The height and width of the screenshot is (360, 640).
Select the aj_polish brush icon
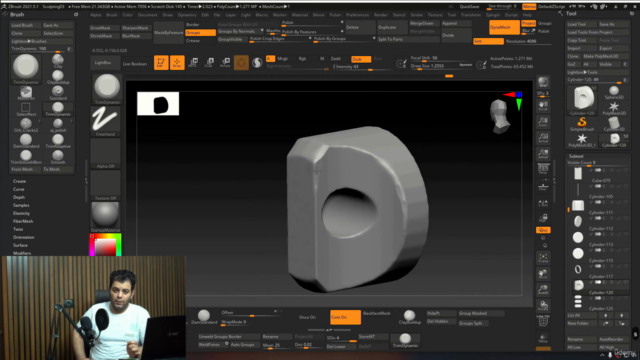[58, 125]
